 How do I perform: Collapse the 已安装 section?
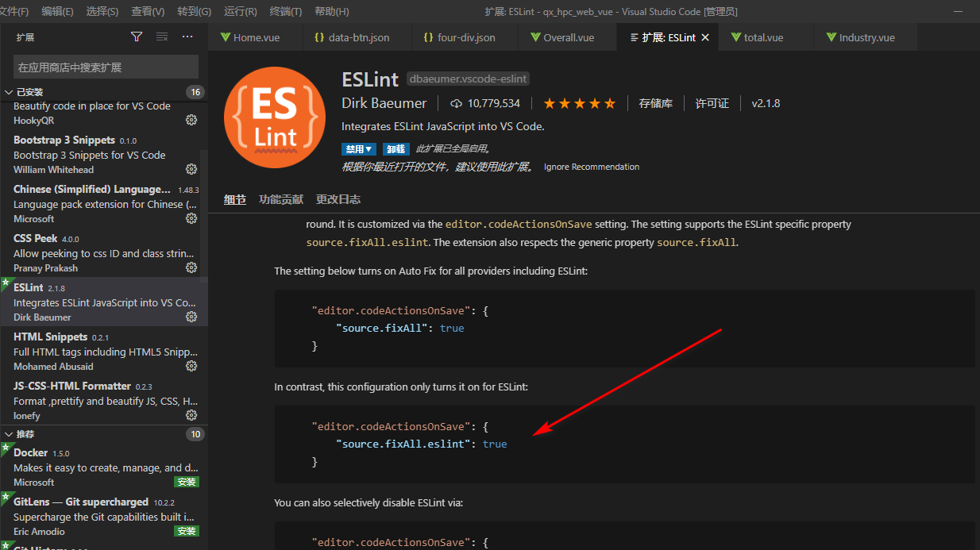9,92
